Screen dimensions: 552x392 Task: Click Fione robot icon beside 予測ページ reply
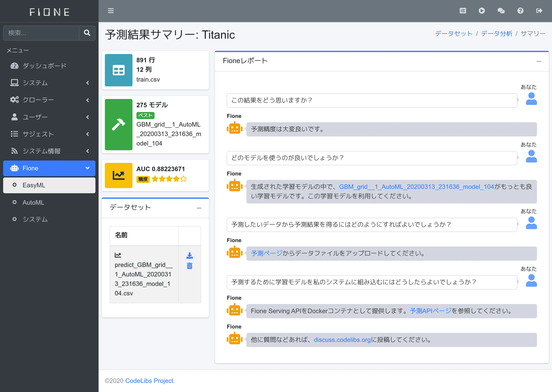click(x=235, y=252)
